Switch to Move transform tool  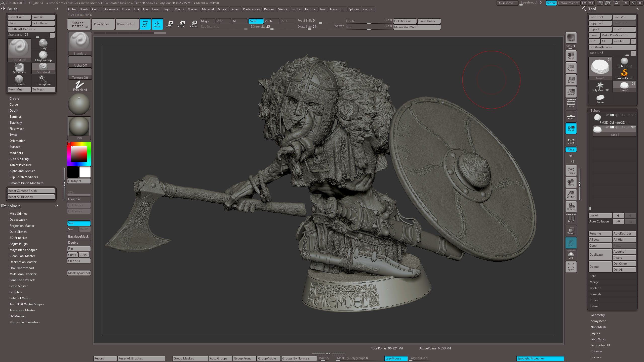tap(169, 24)
